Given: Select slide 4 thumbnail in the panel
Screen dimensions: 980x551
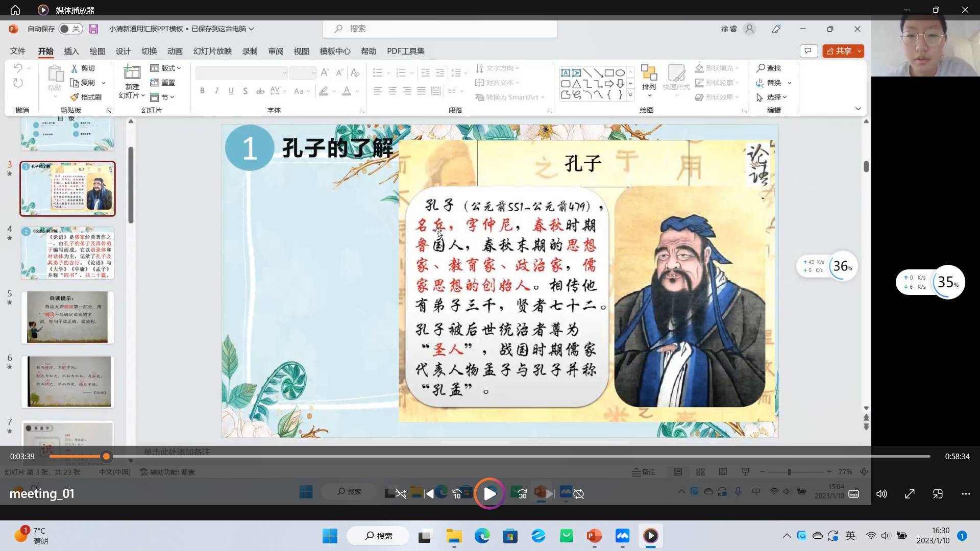Looking at the screenshot, I should click(67, 253).
